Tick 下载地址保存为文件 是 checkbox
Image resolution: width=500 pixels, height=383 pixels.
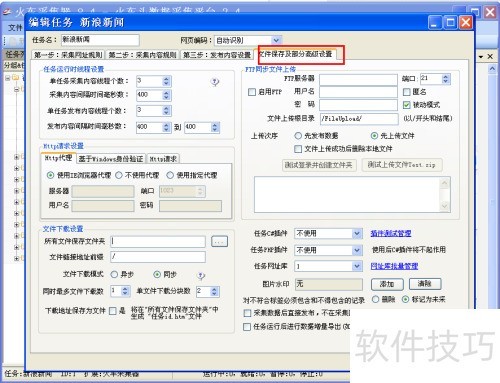pyautogui.click(x=113, y=311)
